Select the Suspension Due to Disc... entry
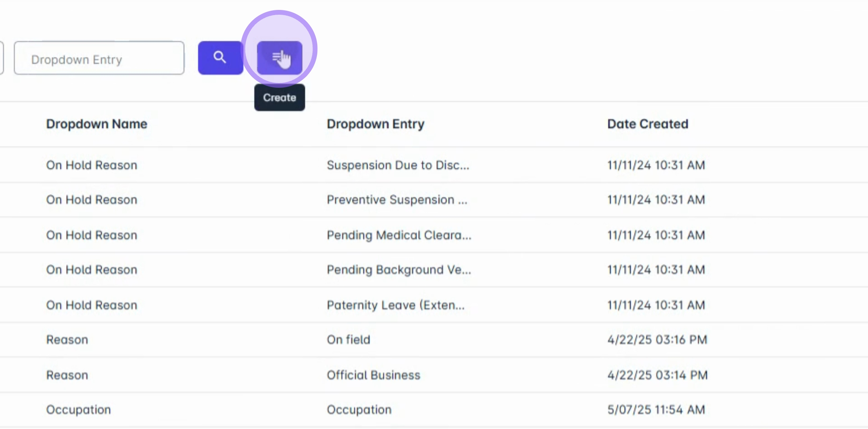The width and height of the screenshot is (868, 429). pyautogui.click(x=397, y=165)
